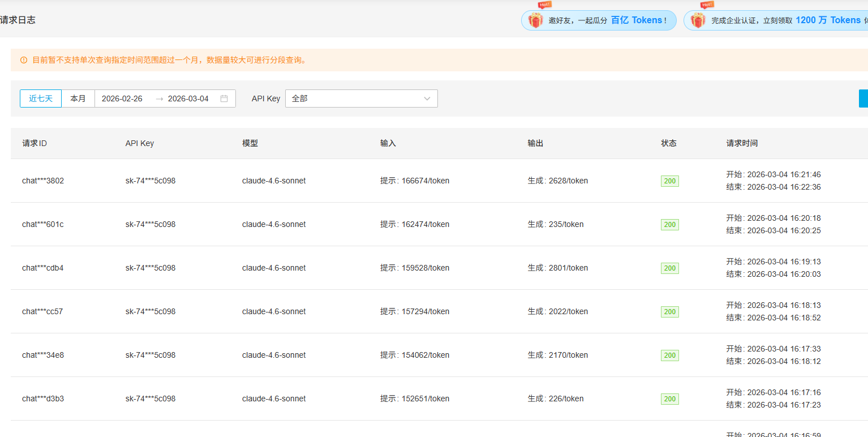
Task: Click the 200 status badge for chat***3802
Action: (x=670, y=181)
